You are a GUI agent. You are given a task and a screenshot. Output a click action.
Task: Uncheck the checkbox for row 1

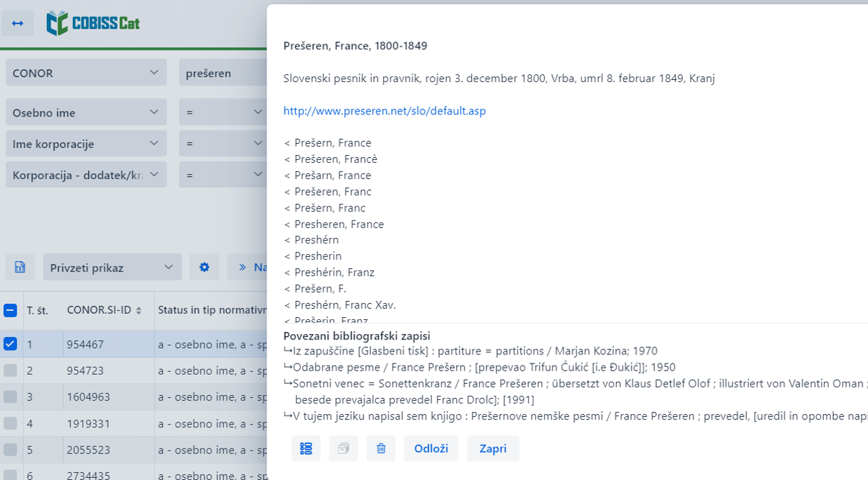[10, 344]
